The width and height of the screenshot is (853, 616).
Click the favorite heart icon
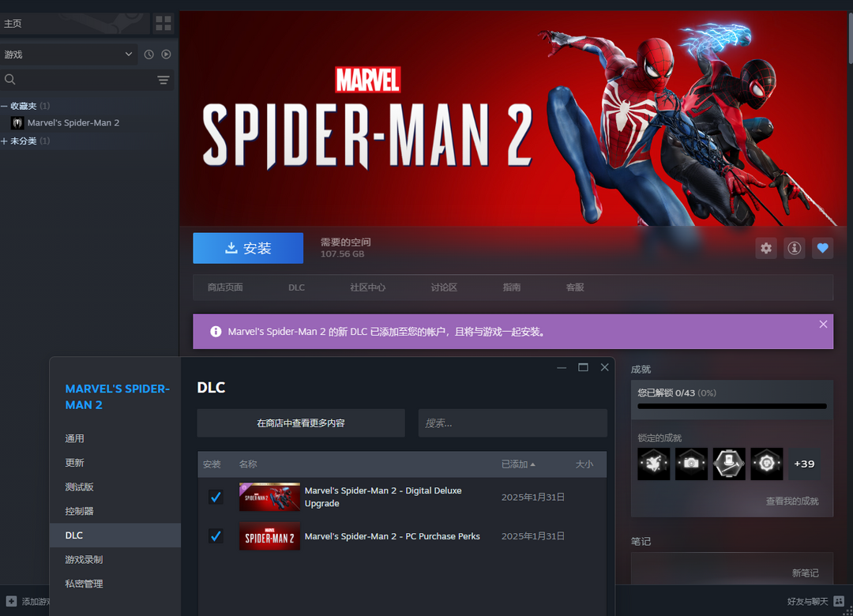click(x=822, y=248)
